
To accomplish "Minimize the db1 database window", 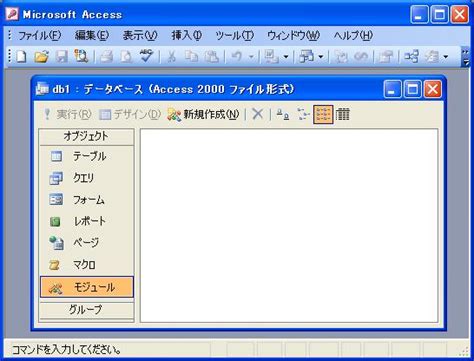I will 392,89.
